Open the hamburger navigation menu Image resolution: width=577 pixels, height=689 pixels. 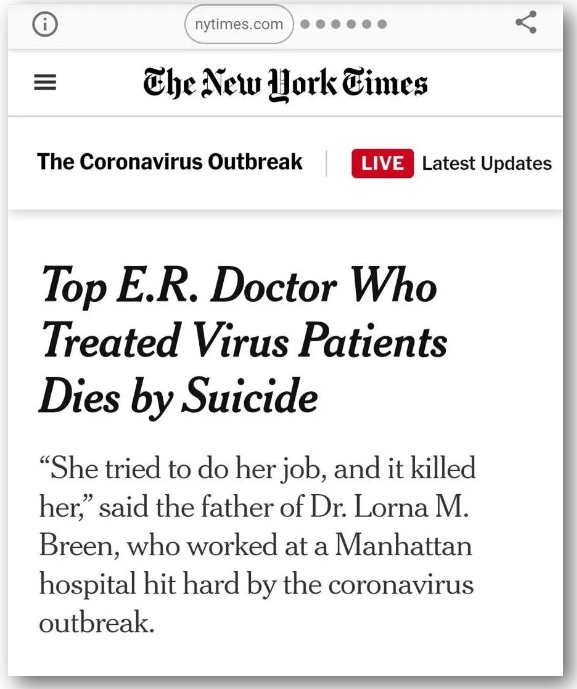[x=45, y=82]
